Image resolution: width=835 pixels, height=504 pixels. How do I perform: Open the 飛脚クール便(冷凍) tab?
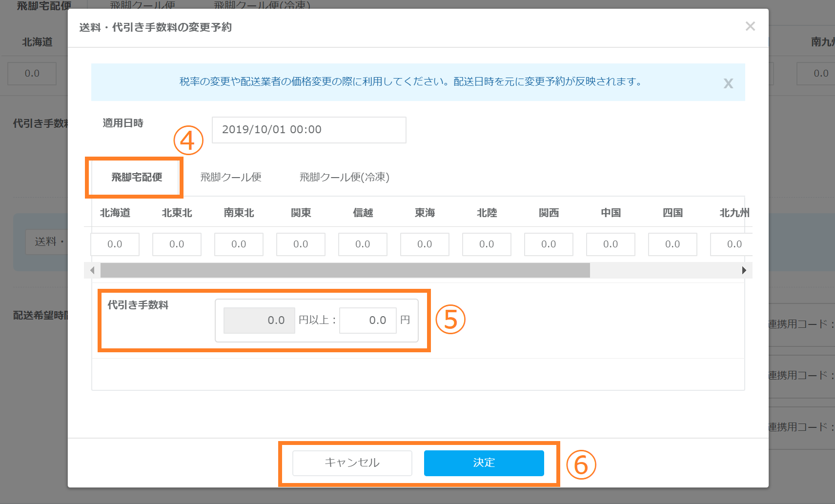tap(344, 177)
